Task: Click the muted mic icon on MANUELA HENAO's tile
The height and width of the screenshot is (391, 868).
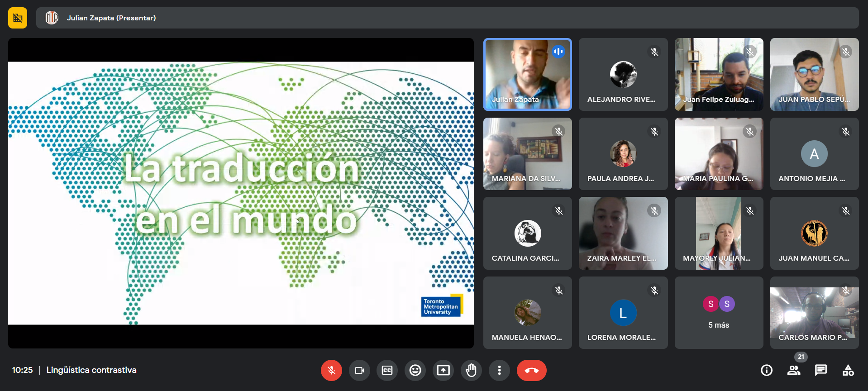Action: 559,290
